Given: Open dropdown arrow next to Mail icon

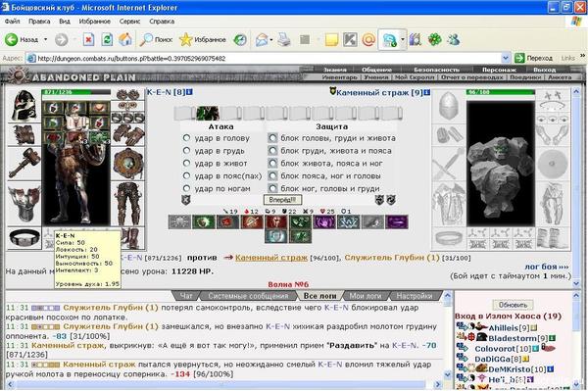Looking at the screenshot, I should click(x=271, y=39).
